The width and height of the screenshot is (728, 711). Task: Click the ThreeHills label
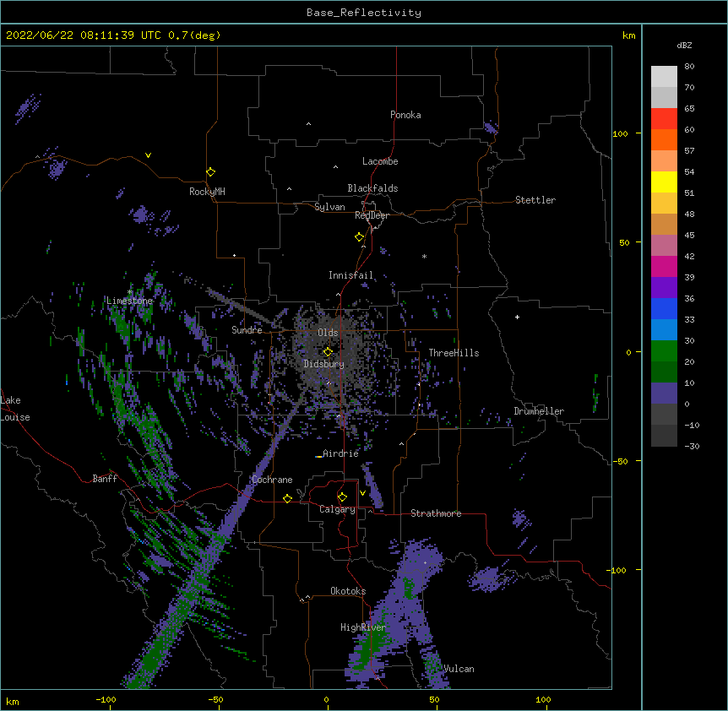pos(454,353)
